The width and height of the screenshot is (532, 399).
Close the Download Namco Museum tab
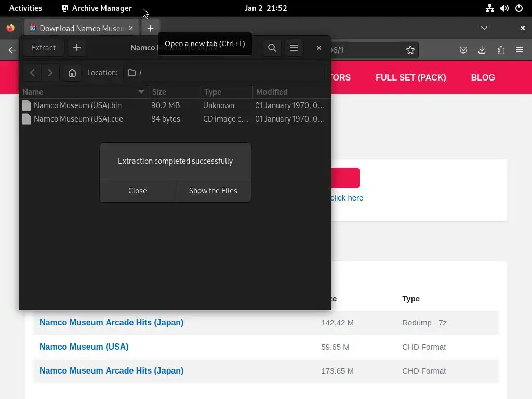click(x=131, y=28)
